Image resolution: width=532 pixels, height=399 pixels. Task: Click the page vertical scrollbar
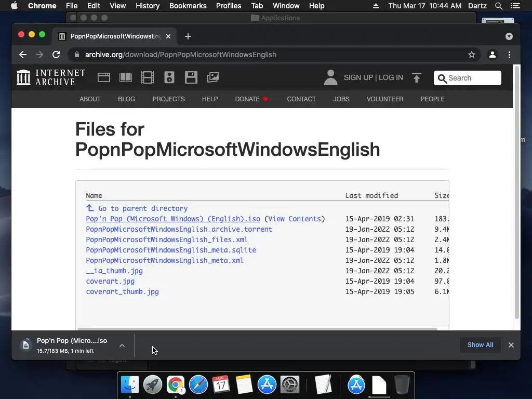[x=517, y=192]
